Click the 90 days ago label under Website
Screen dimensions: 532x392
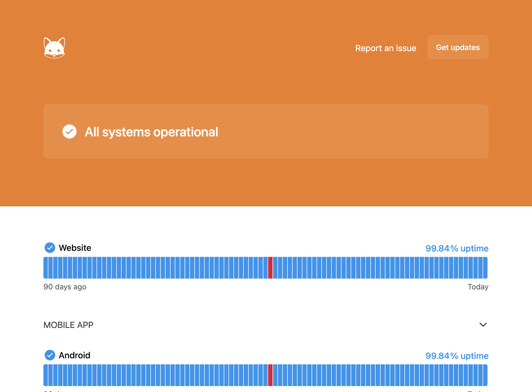click(x=65, y=287)
